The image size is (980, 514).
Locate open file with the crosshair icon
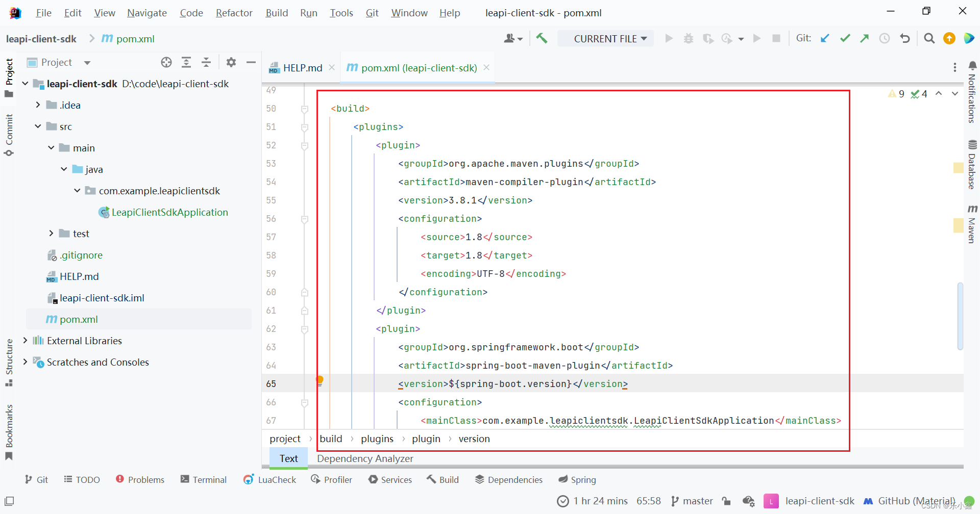(166, 62)
